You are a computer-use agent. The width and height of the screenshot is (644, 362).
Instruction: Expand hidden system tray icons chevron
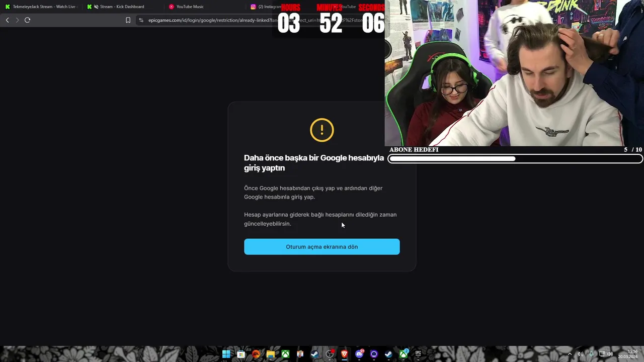570,354
